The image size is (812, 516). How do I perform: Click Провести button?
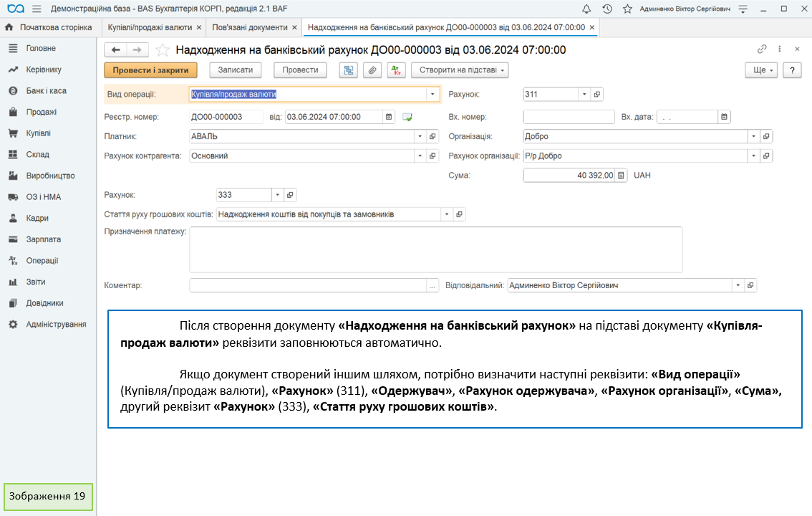click(x=300, y=70)
